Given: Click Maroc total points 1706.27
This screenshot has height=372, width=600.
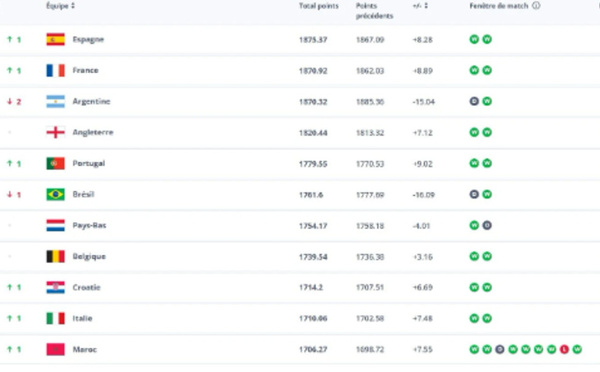Looking at the screenshot, I should pyautogui.click(x=313, y=349).
